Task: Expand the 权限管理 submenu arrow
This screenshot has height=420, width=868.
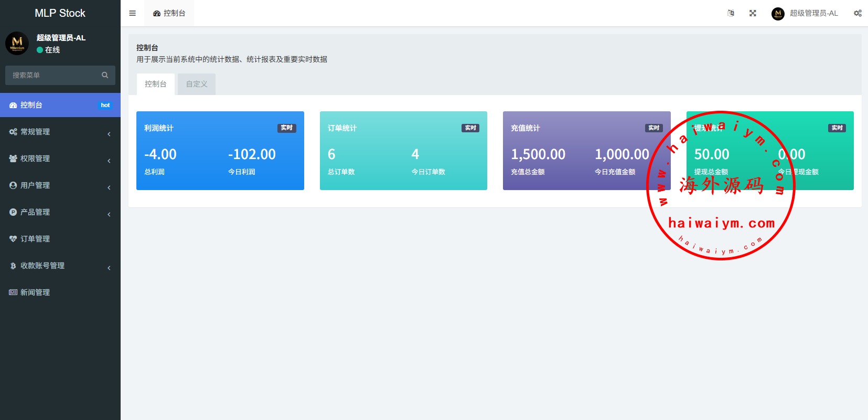Action: pos(109,161)
